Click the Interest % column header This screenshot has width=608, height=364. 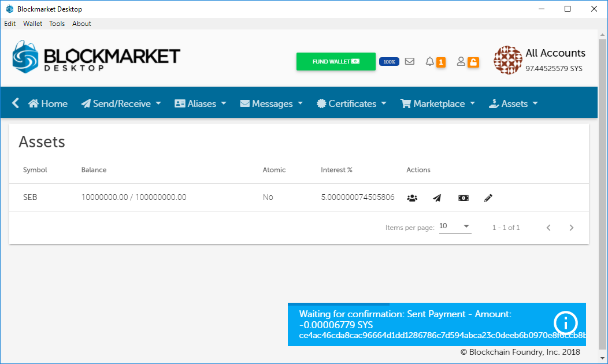336,170
